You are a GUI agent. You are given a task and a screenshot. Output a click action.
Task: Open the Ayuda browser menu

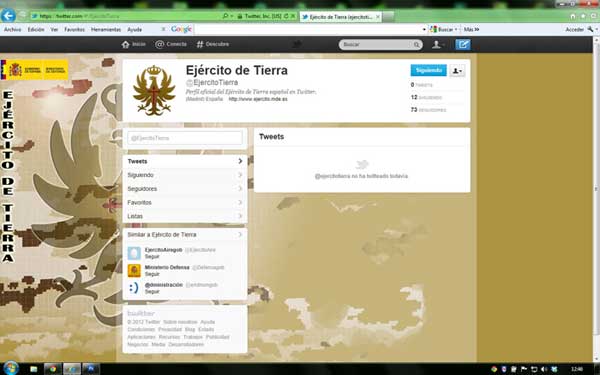(x=134, y=29)
